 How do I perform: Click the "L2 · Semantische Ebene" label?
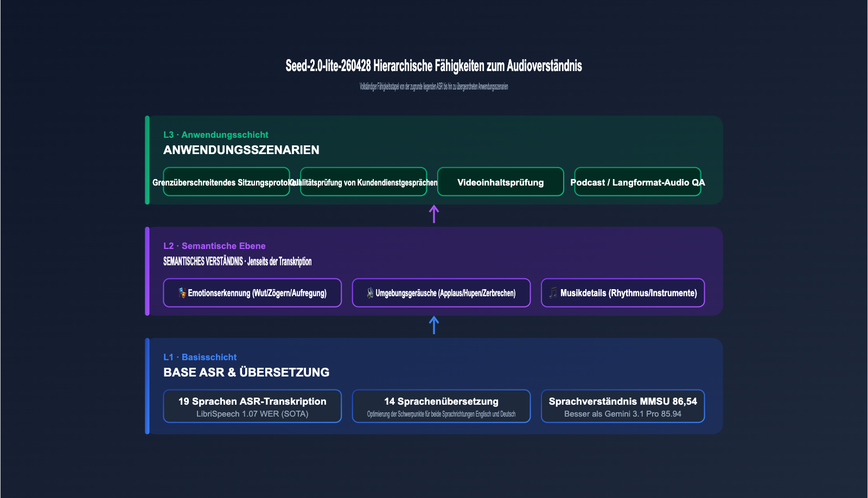[214, 246]
